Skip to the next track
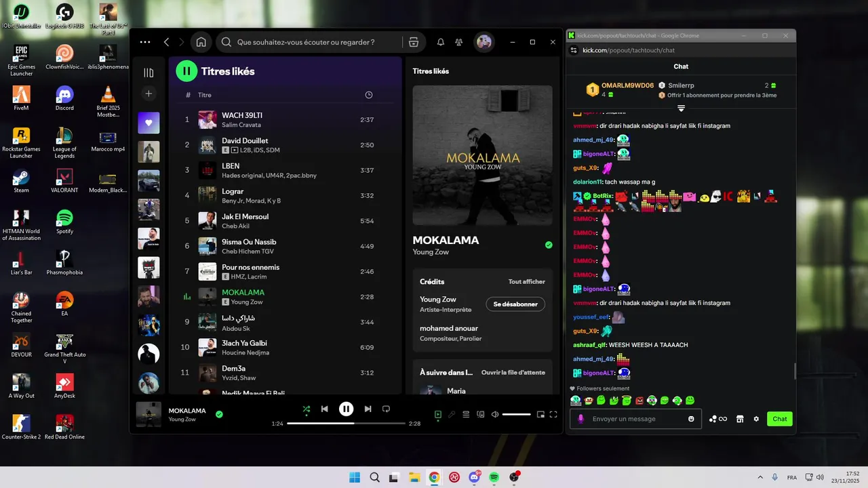Image resolution: width=868 pixels, height=488 pixels. pos(368,409)
